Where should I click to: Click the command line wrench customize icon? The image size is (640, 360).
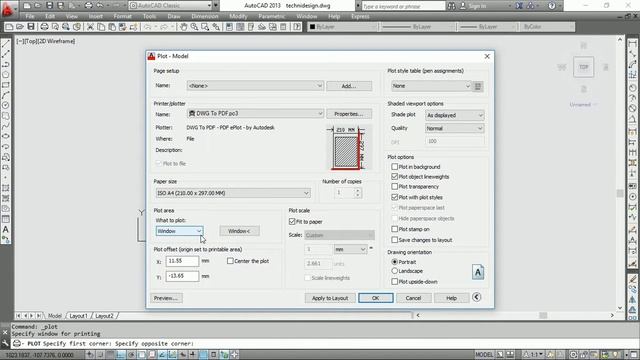(x=5, y=344)
